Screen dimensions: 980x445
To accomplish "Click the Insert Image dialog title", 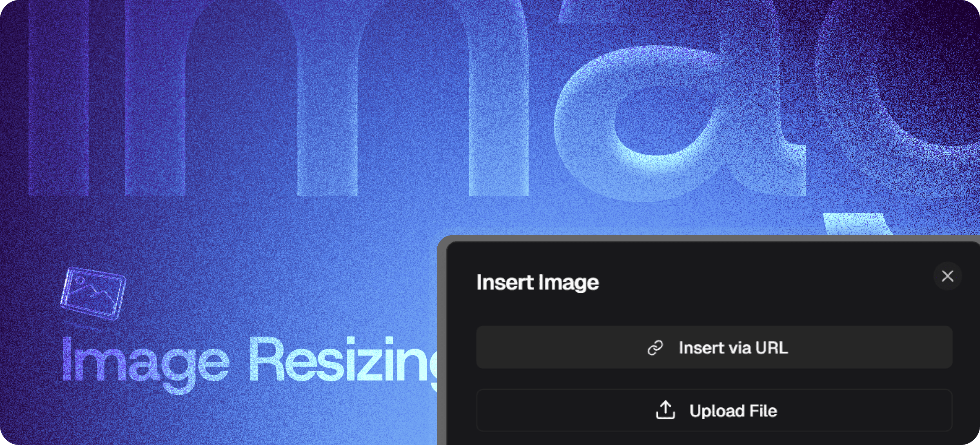I will pyautogui.click(x=537, y=283).
